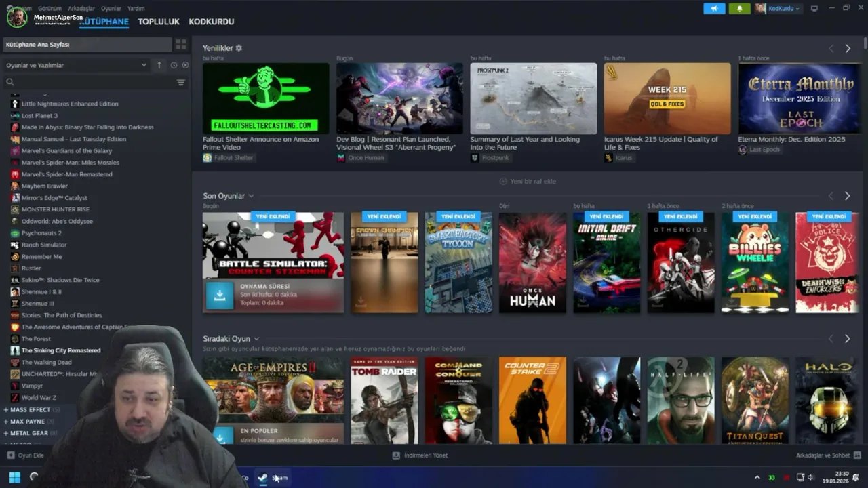
Task: Go to next page of Sıradaki Oyun shelf
Action: point(847,338)
